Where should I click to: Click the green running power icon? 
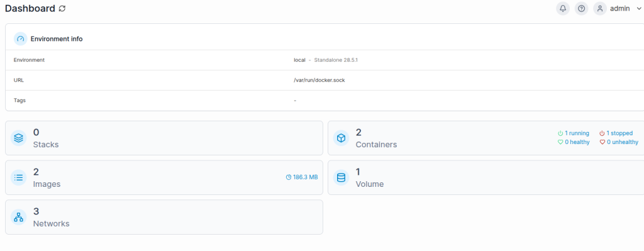pos(560,133)
